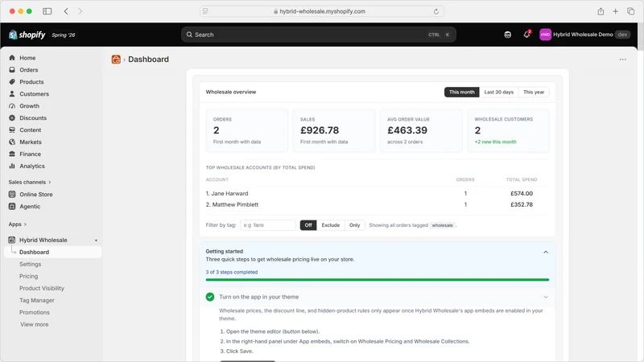
Task: Expand the Sales channels section
Action: [30, 183]
